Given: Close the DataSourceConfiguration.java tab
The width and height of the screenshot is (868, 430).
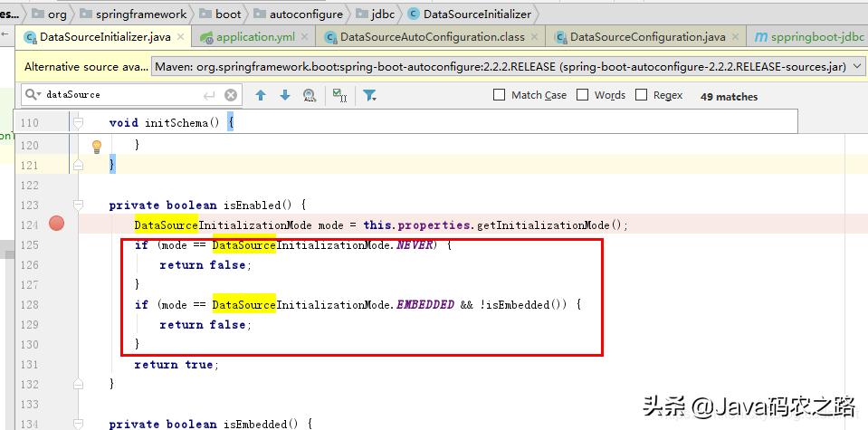Looking at the screenshot, I should (735, 37).
